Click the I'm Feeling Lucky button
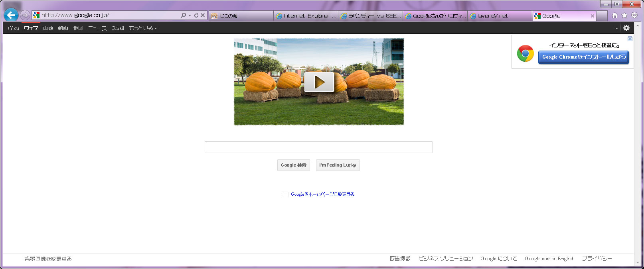This screenshot has width=644, height=269. point(338,165)
